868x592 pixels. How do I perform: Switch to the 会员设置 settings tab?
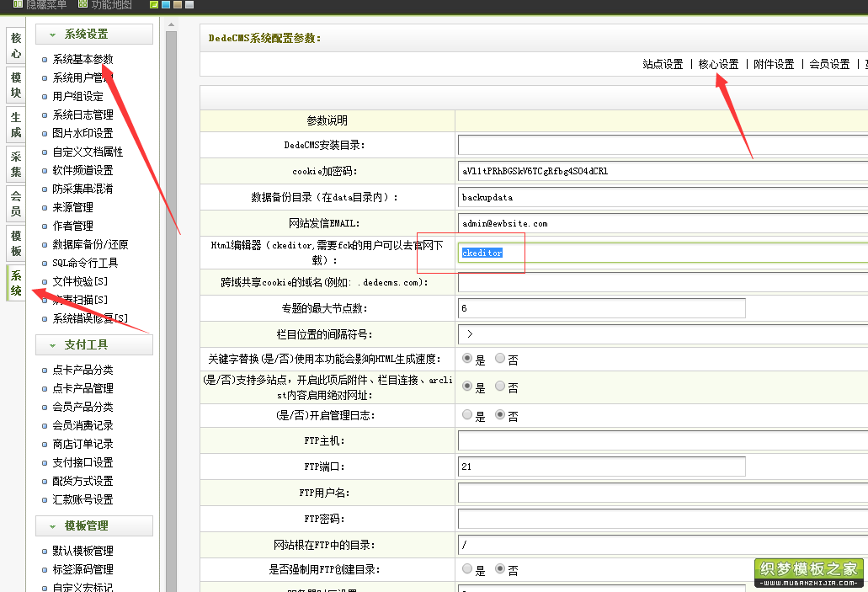tap(829, 64)
